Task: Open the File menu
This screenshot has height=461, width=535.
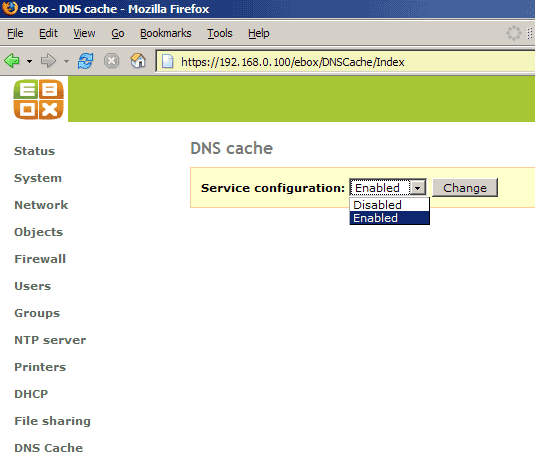Action: click(15, 33)
